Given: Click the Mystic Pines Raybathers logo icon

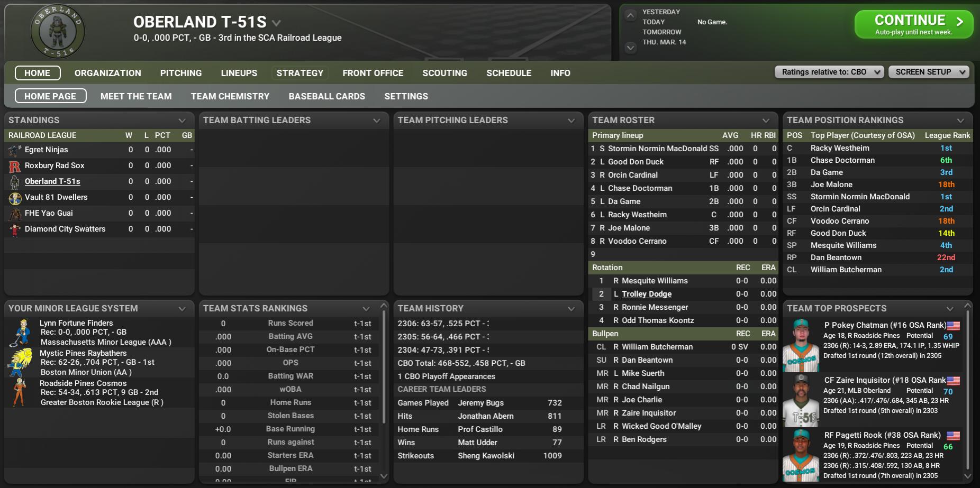Looking at the screenshot, I should 20,362.
